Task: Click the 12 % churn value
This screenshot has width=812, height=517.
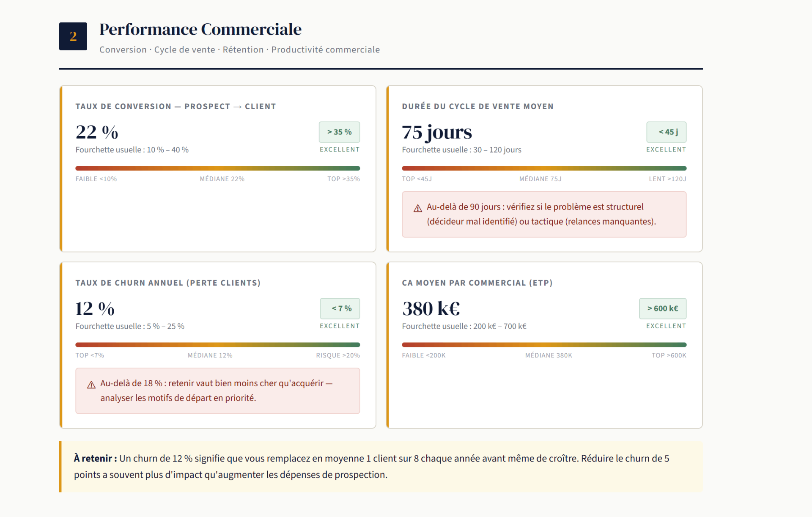Action: 95,308
